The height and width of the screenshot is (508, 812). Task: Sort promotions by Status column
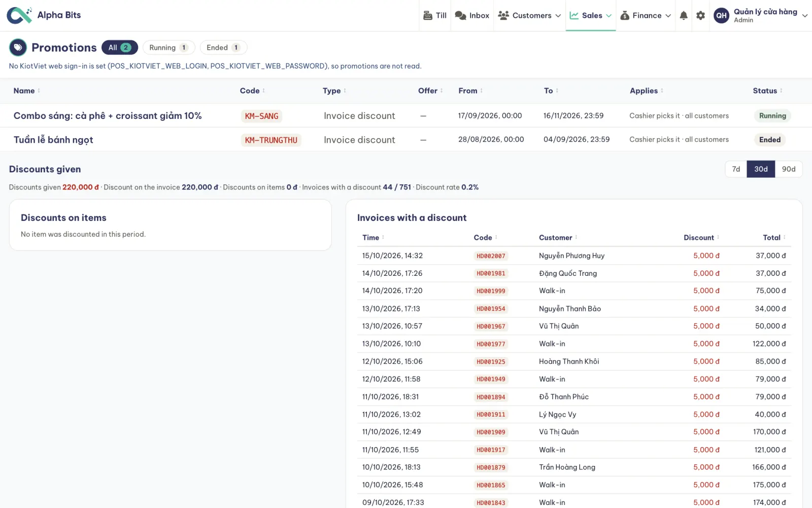point(767,90)
